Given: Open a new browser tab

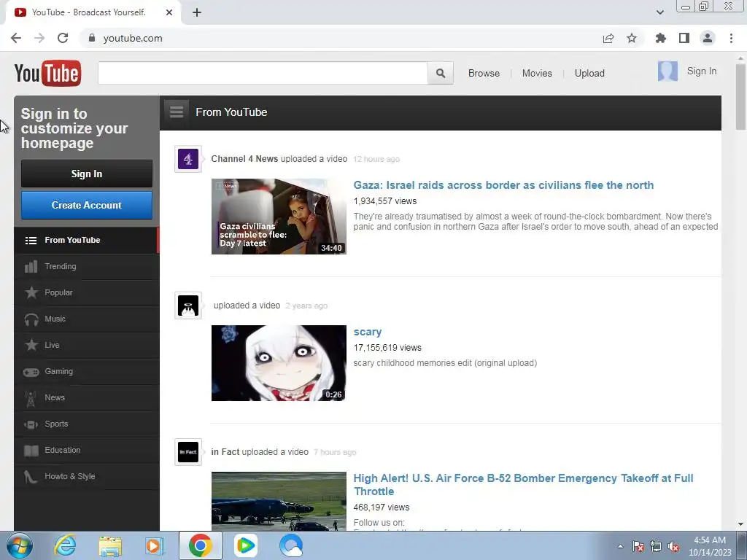Looking at the screenshot, I should click(x=197, y=12).
